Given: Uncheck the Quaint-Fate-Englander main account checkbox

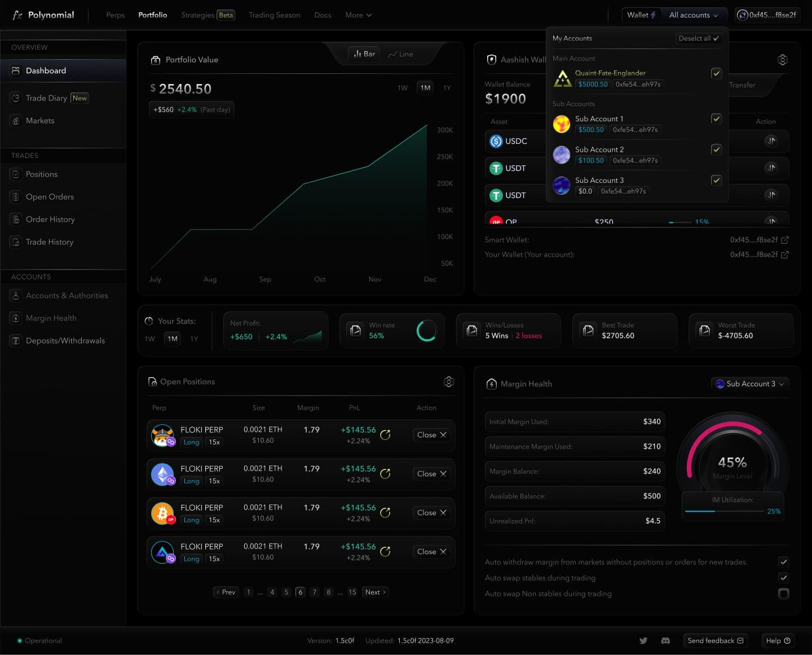Looking at the screenshot, I should pos(716,73).
